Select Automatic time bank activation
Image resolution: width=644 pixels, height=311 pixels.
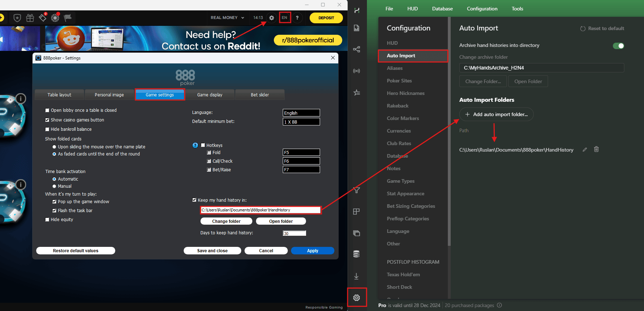pyautogui.click(x=54, y=179)
